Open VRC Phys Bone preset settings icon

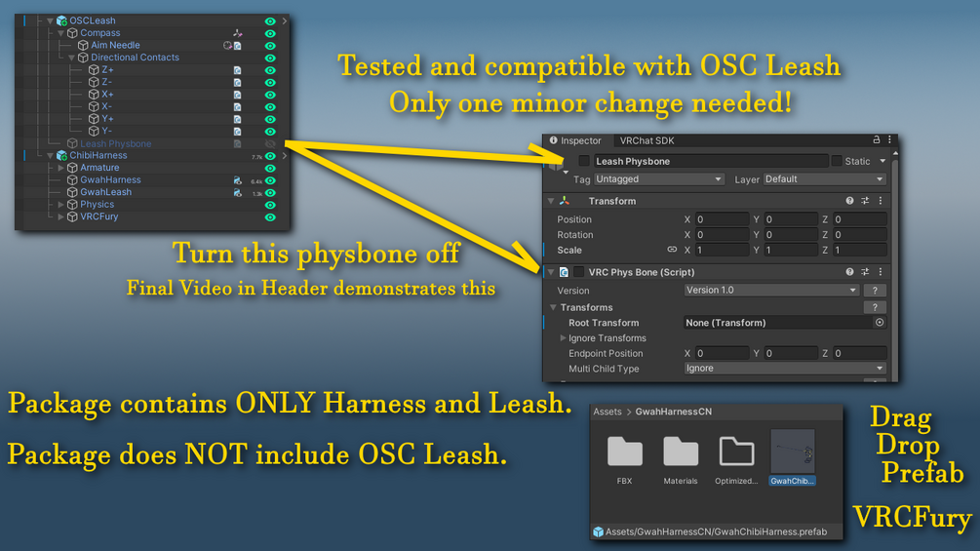pos(865,272)
